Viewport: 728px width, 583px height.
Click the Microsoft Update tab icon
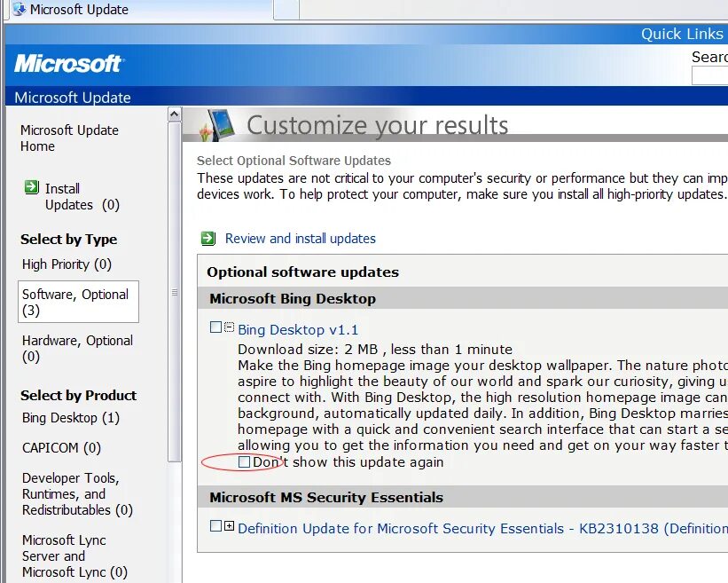(20, 9)
